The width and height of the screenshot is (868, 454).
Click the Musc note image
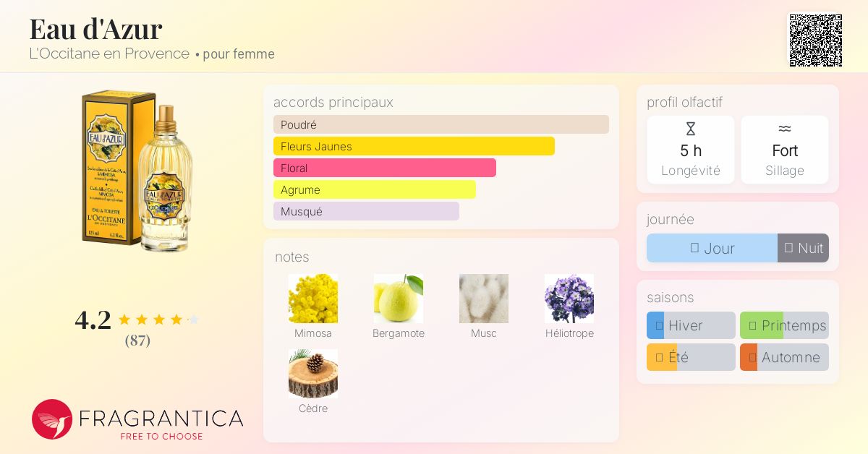(x=484, y=299)
